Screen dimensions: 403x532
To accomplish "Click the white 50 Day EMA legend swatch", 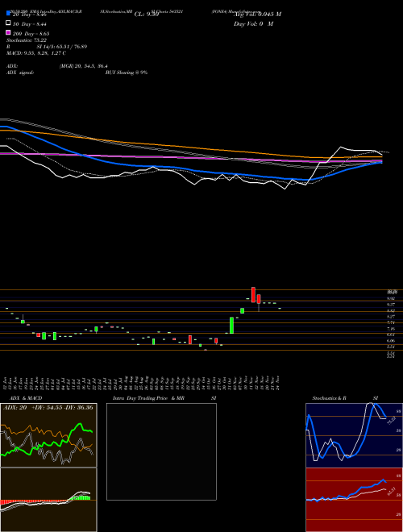I will coord(8,23).
